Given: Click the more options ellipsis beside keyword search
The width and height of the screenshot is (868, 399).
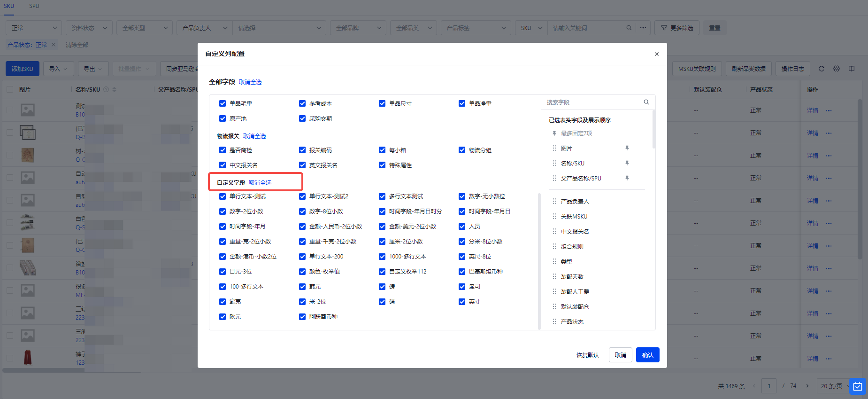Looking at the screenshot, I should click(x=643, y=28).
